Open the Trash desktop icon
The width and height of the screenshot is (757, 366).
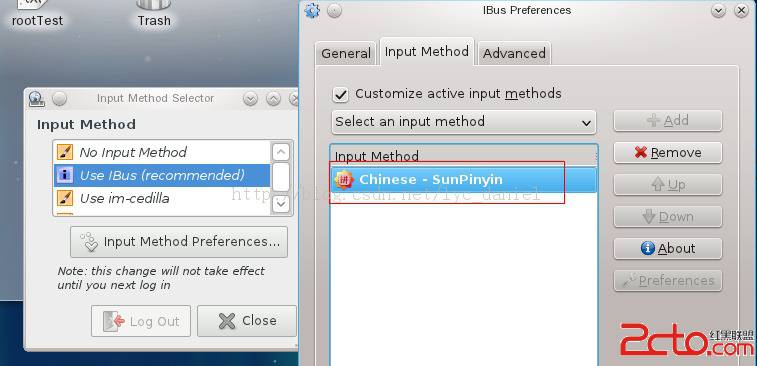click(x=154, y=14)
